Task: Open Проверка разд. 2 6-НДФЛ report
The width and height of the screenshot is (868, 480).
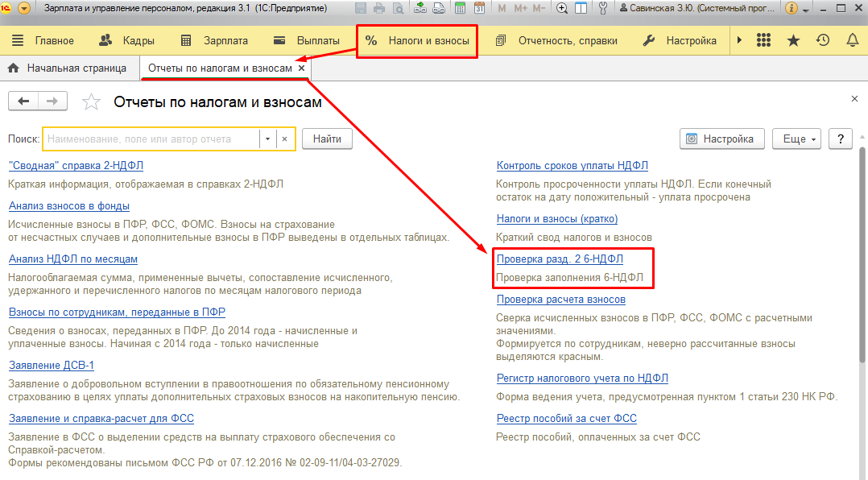Action: point(560,259)
